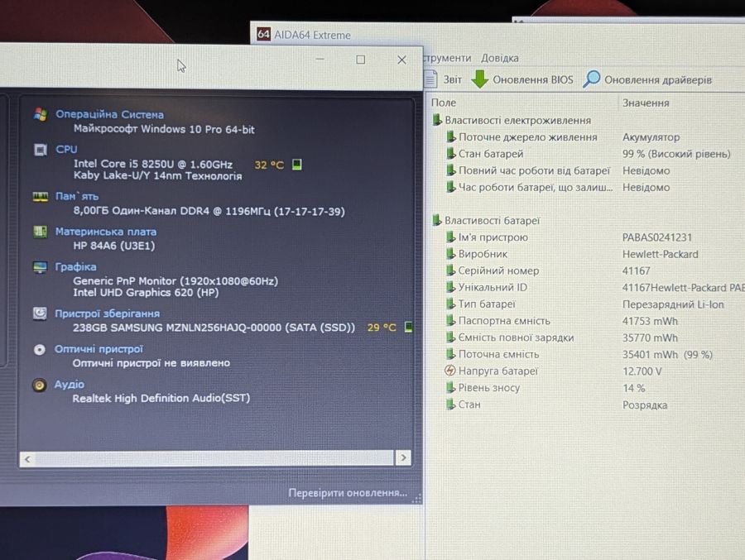
Task: Select the 14 % wear level value
Action: [634, 388]
